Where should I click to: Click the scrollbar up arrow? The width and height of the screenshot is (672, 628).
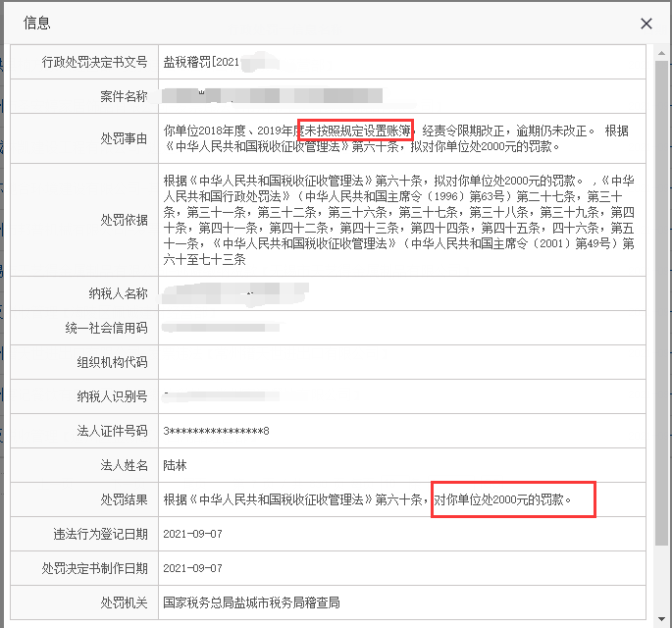tap(661, 54)
